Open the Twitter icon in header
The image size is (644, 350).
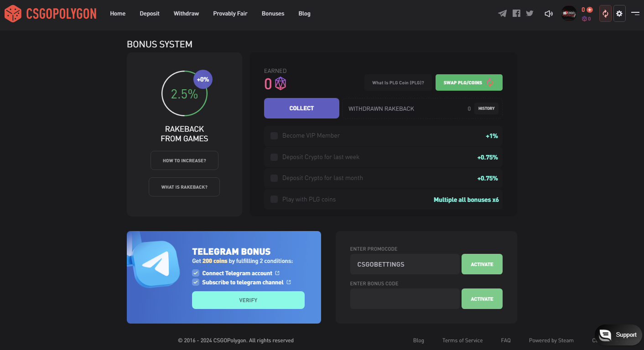pos(530,14)
